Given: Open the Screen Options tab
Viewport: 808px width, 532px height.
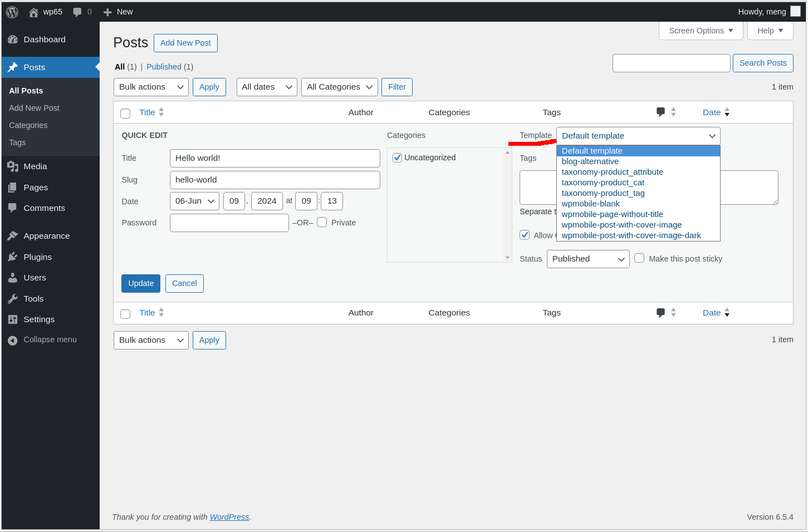Looking at the screenshot, I should pos(701,31).
